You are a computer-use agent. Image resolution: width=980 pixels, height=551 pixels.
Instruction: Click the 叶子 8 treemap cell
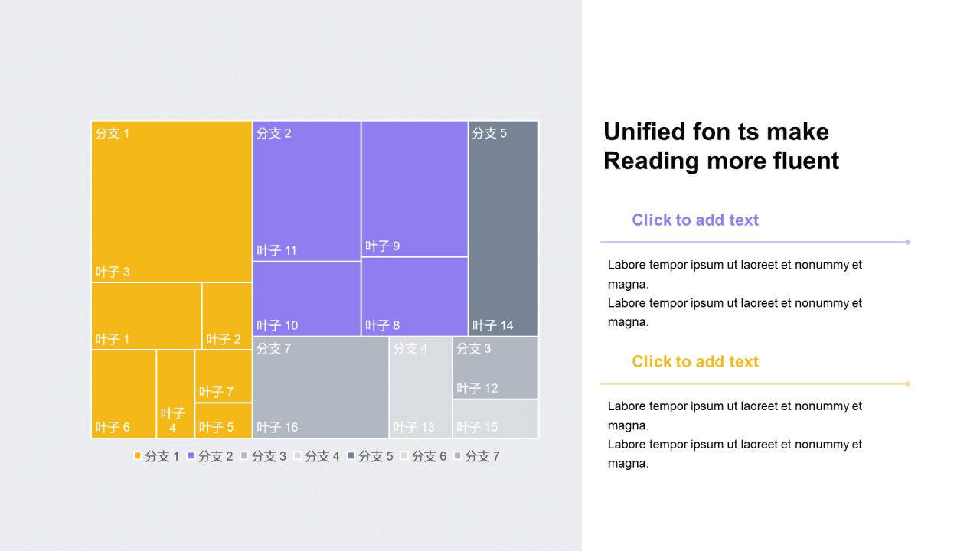pos(414,296)
